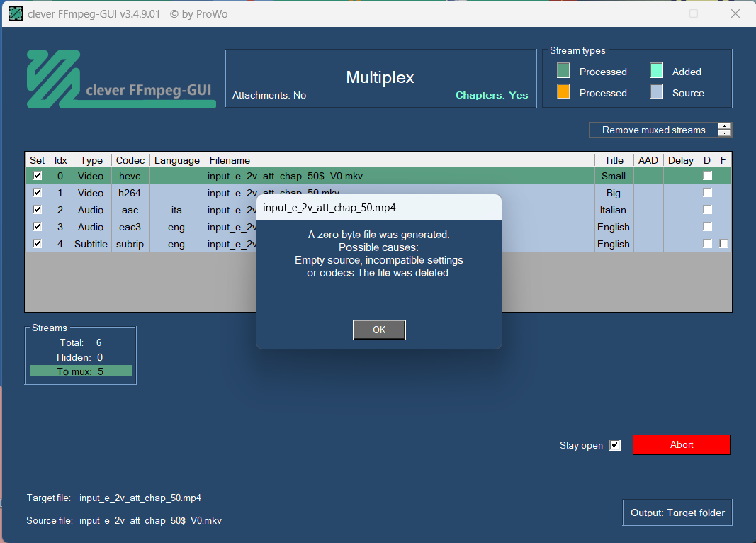Click the Target file name input_e_2v_att_chap_50.mp4
This screenshot has height=543, width=756.
coord(140,498)
